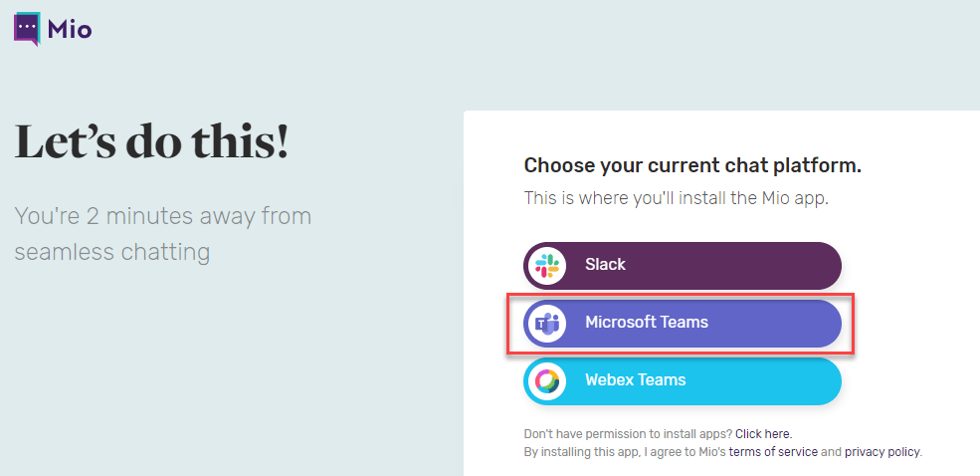Click 'Choose your current chat platform' heading
Screen dimensions: 980x476
(x=692, y=165)
